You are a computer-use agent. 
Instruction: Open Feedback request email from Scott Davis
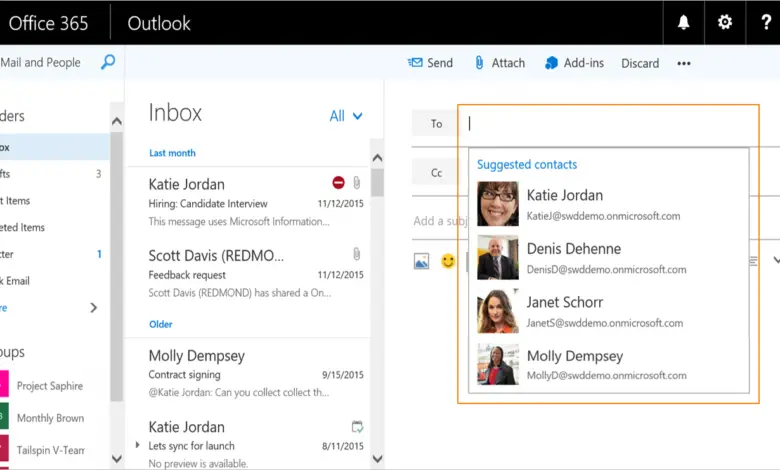249,273
